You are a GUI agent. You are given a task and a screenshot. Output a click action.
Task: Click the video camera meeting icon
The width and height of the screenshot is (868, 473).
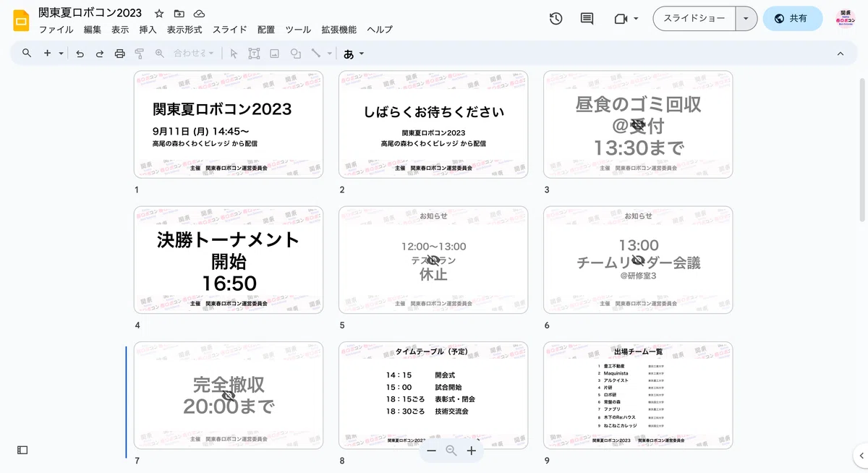click(x=620, y=19)
